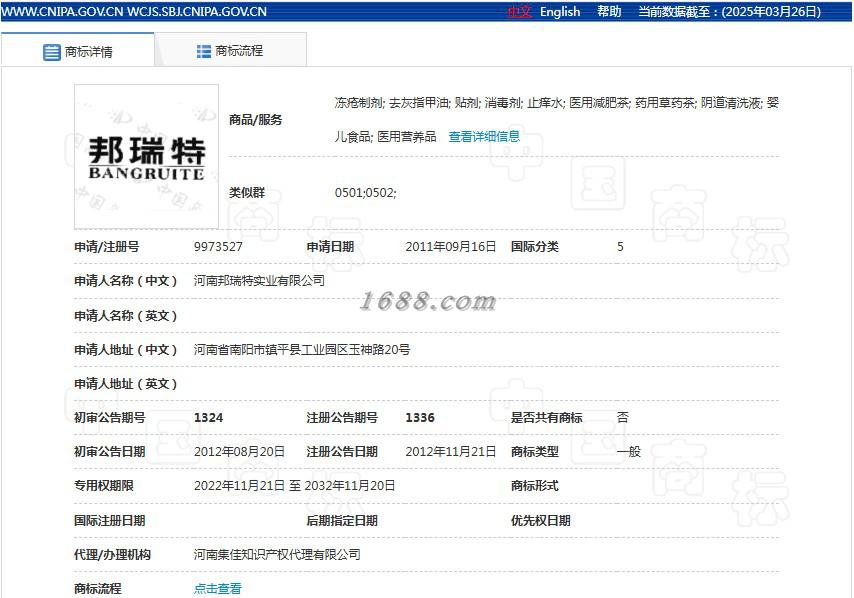Click the goods list text starting 冻疮制剂
The height and width of the screenshot is (598, 854).
[x=557, y=120]
